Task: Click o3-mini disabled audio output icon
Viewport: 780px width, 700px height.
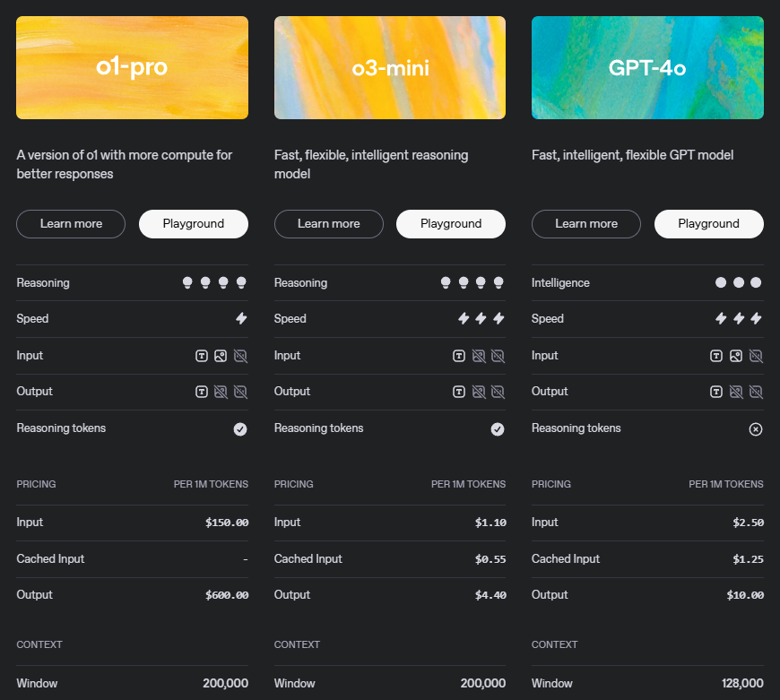Action: click(x=498, y=392)
